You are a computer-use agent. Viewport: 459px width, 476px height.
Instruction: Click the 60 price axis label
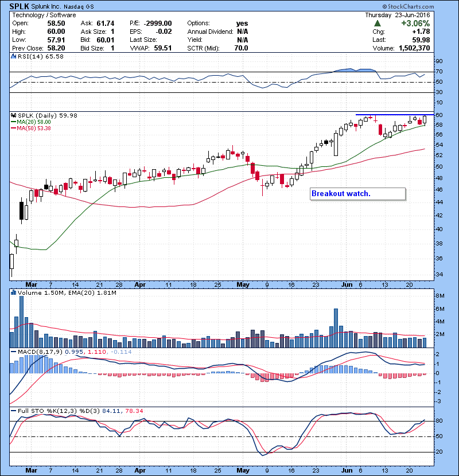439,115
